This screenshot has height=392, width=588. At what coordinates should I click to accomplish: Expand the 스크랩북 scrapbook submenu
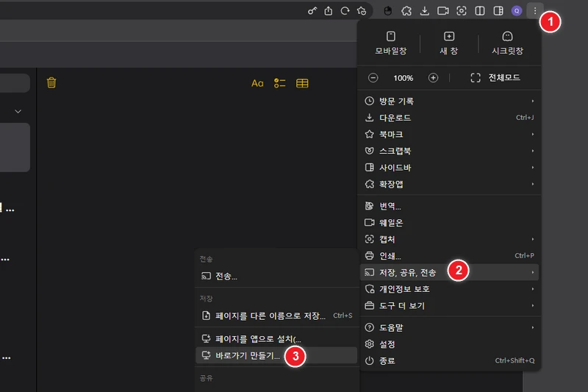[x=449, y=151]
